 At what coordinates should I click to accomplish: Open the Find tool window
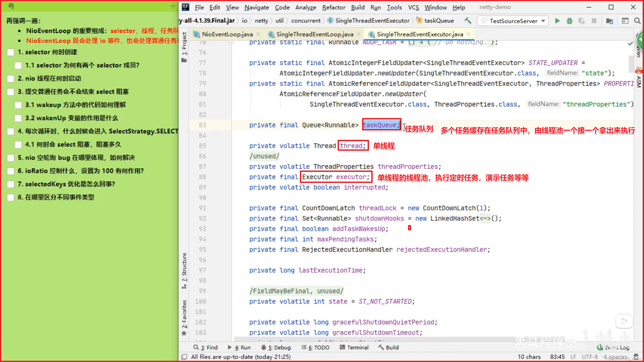click(x=205, y=348)
